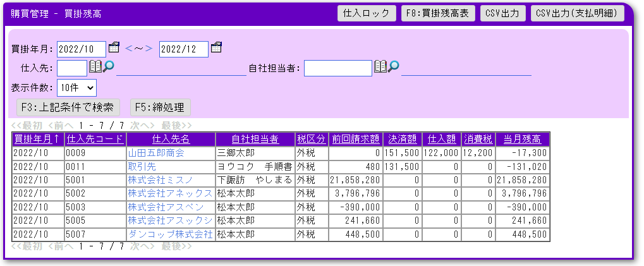This screenshot has width=644, height=266.
Task: Click supplier code cell 0011
Action: [x=95, y=167]
